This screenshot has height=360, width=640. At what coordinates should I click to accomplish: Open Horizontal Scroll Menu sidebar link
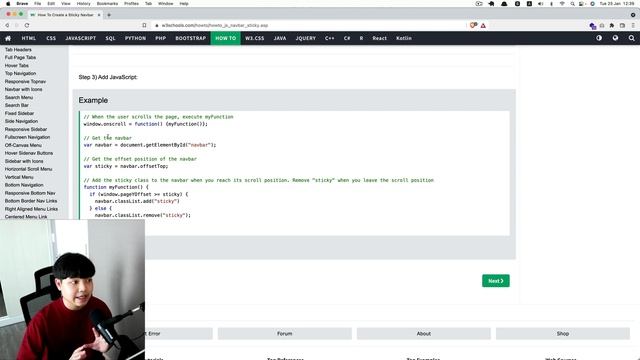coord(28,169)
